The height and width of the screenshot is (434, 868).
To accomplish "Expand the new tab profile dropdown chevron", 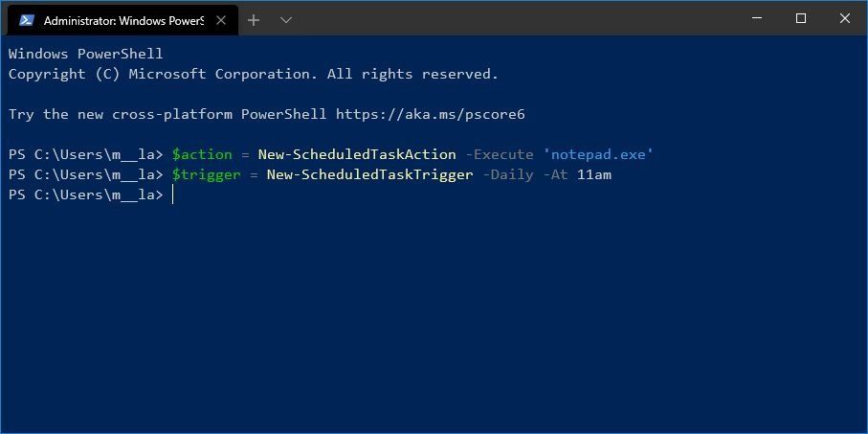I will pyautogui.click(x=285, y=20).
